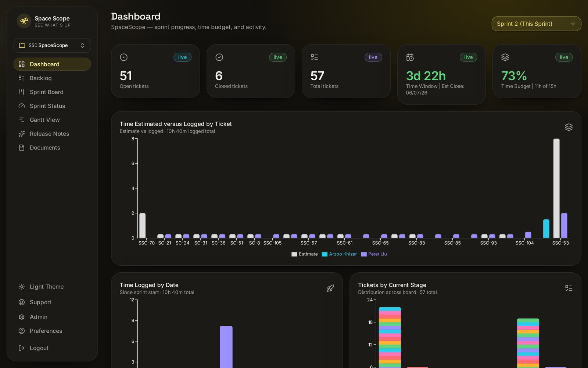Click the live badge on Total tickets card
The image size is (588, 368).
[x=373, y=57]
